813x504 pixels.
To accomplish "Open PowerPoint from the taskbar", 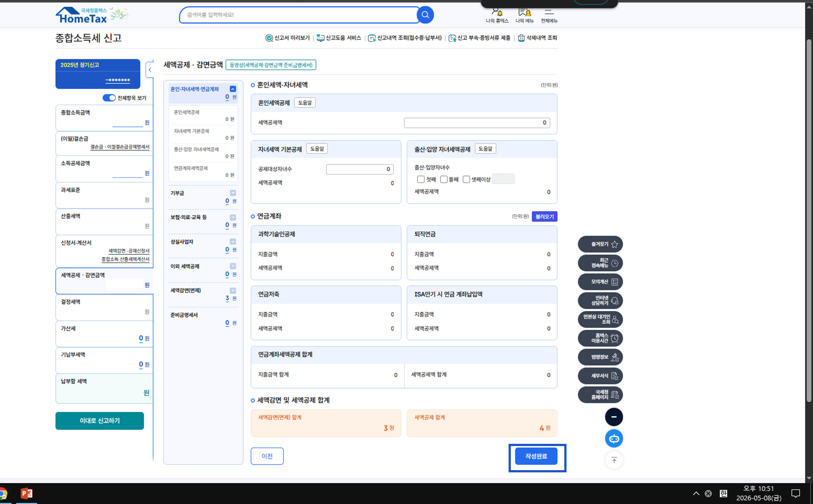I will (27, 493).
